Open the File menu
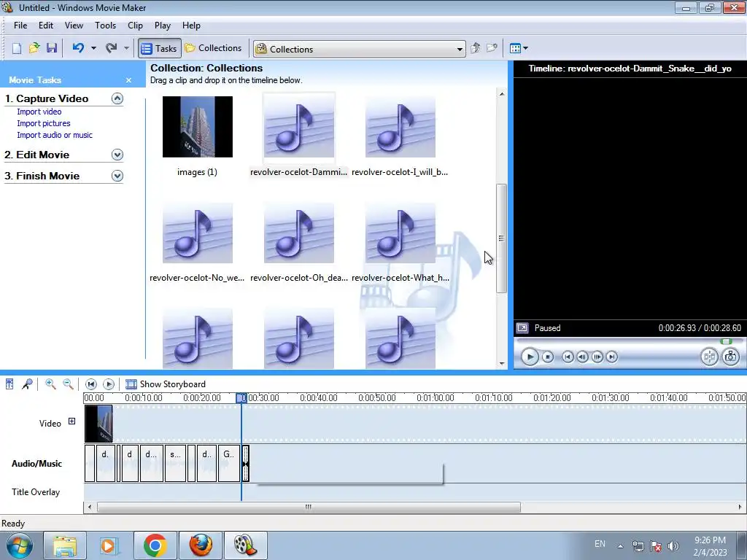 [x=20, y=26]
